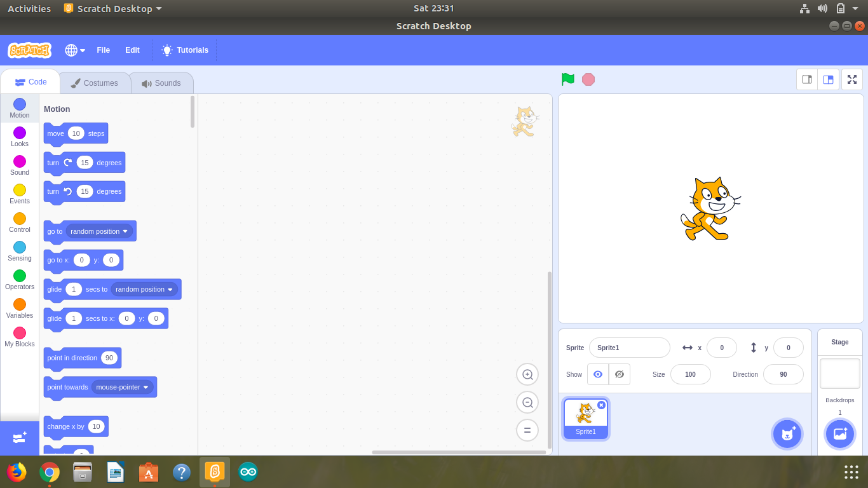
Task: Switch to small stage layout
Action: [x=807, y=79]
